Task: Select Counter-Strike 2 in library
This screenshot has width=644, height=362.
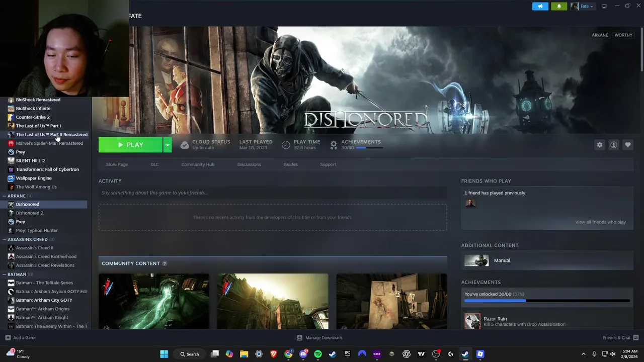Action: click(x=33, y=117)
